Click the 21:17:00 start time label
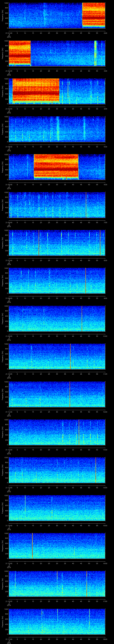Image resolution: width=114 pixels, height=644 pixels. 9,639
